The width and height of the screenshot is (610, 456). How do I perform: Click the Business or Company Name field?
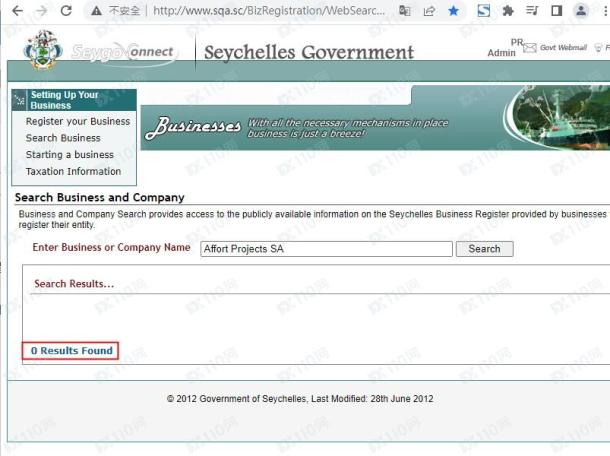[x=326, y=249]
